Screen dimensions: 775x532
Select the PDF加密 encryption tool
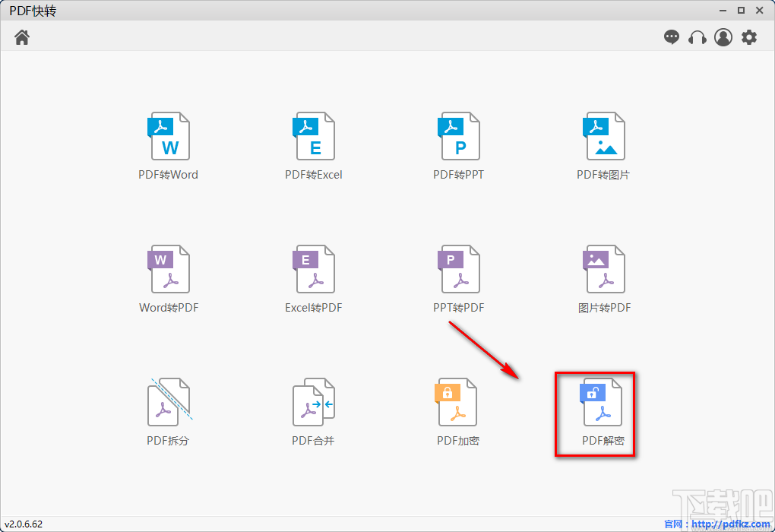457,402
